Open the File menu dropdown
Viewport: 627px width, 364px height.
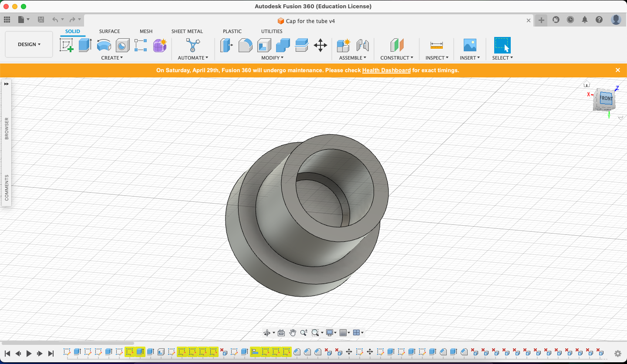24,20
